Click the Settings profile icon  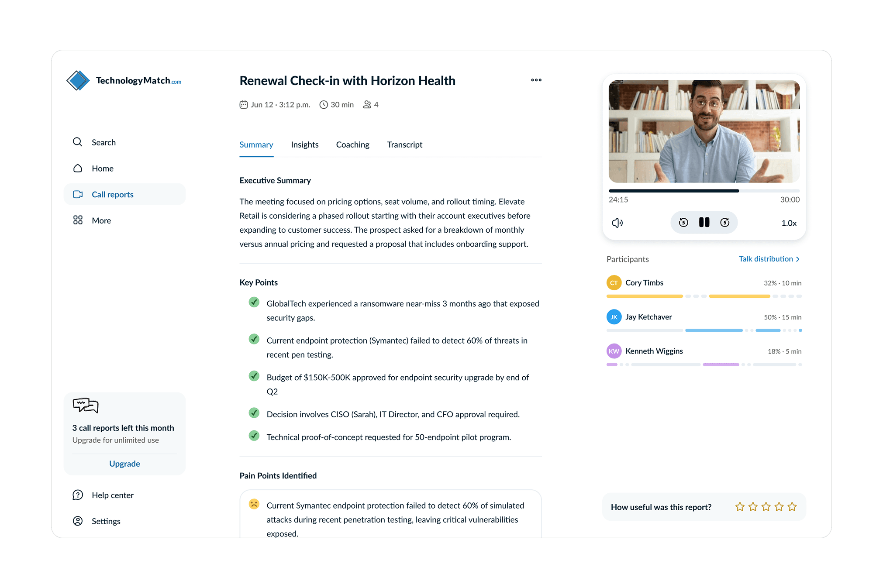[78, 521]
